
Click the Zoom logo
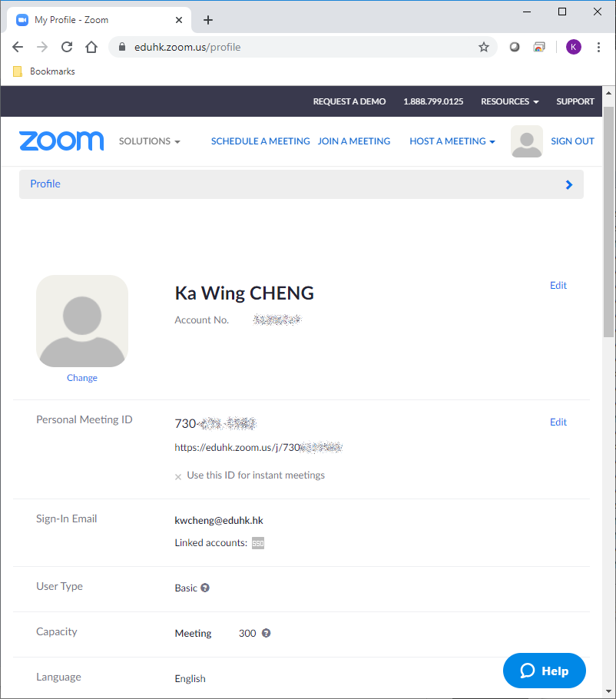coord(61,141)
